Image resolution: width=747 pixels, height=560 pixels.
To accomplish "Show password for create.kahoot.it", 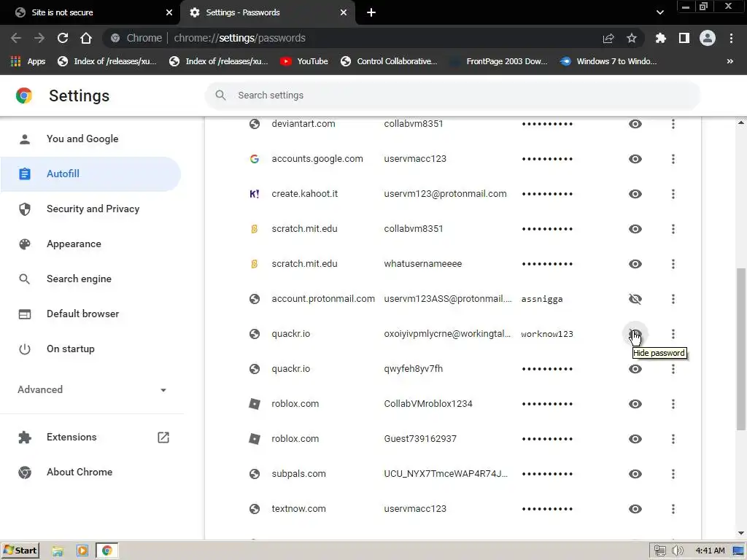I will point(635,194).
